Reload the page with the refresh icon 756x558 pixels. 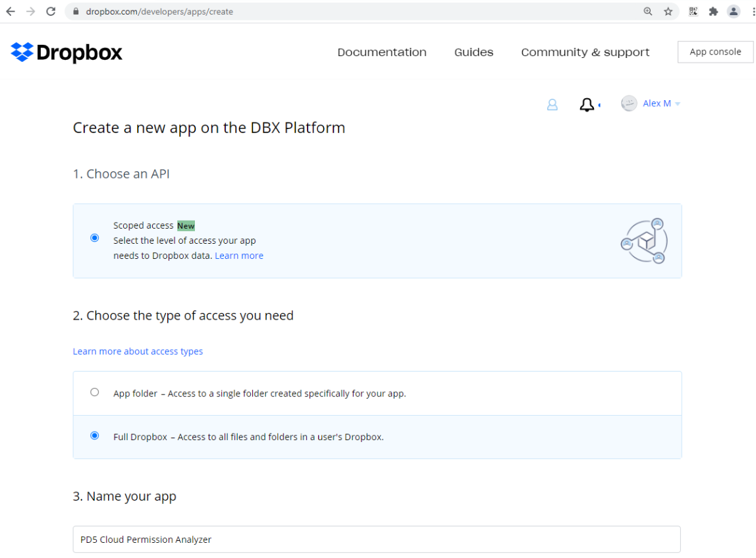click(x=51, y=11)
